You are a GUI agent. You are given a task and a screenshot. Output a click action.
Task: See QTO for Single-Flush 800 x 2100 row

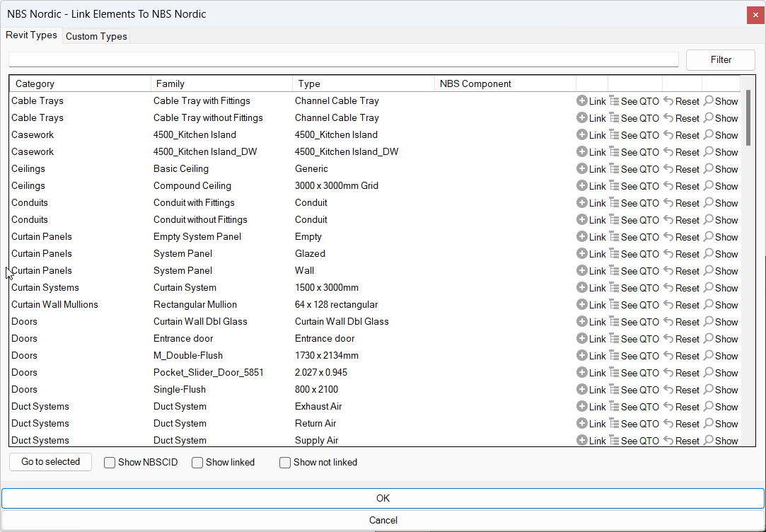pyautogui.click(x=634, y=390)
